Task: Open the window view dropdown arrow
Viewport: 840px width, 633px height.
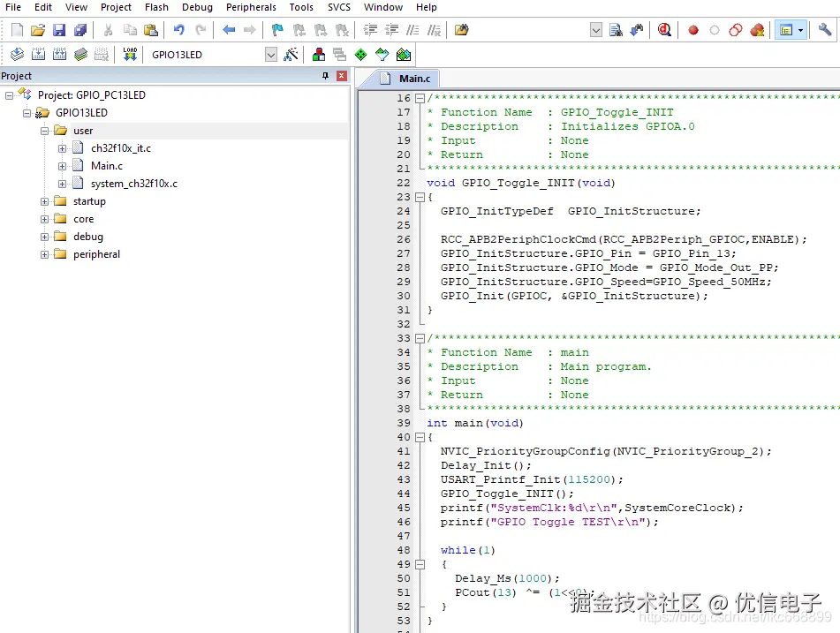Action: pos(801,30)
